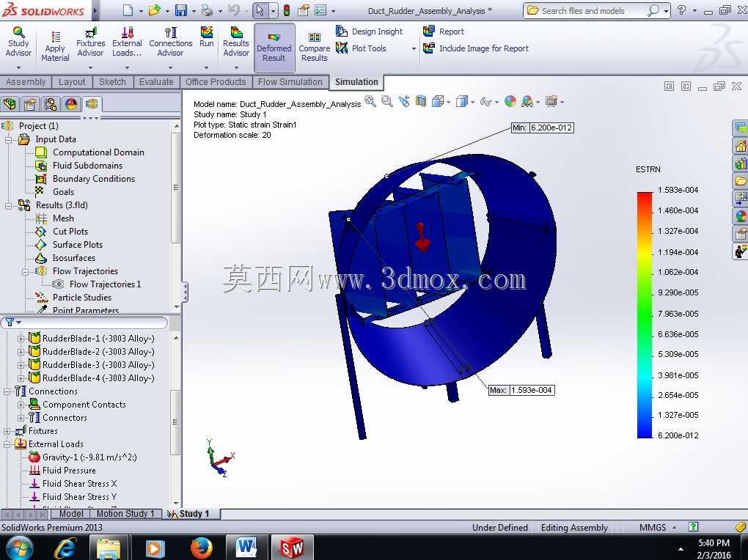Screen dimensions: 748x560
Task: Switch to the Assembly tab
Action: [25, 82]
